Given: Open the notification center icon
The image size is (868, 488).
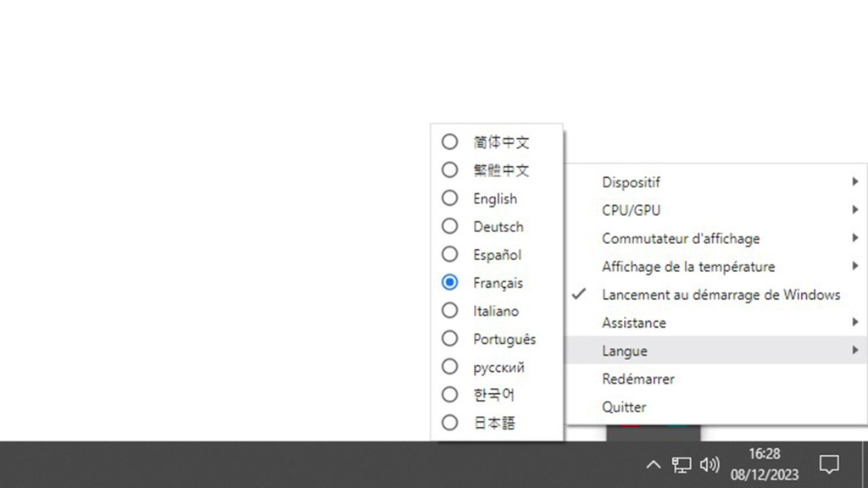Looking at the screenshot, I should [828, 464].
